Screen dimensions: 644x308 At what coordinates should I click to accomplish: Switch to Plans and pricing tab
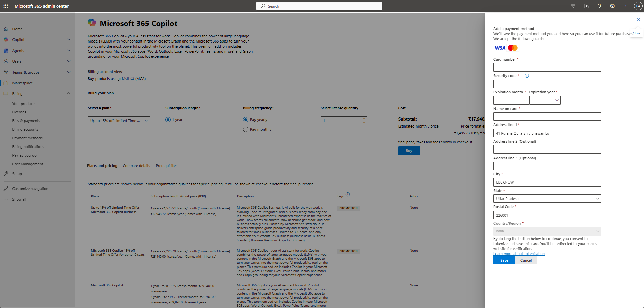[x=102, y=166]
